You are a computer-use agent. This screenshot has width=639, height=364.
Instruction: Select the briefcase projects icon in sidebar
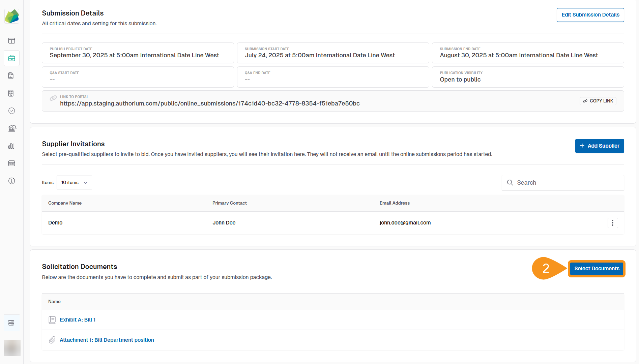tap(11, 58)
